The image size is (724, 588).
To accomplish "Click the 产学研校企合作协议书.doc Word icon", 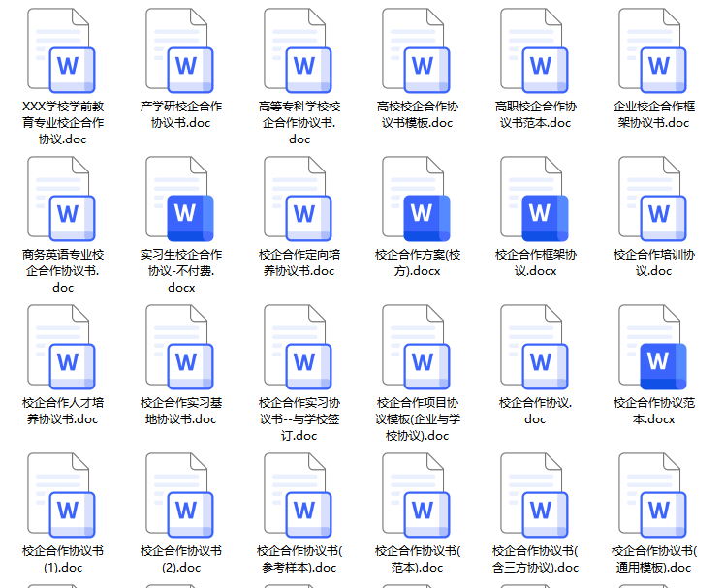I will 179,50.
